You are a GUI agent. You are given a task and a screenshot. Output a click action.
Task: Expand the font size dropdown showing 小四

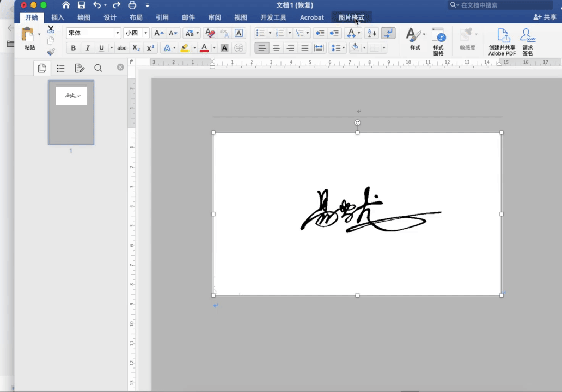click(x=145, y=33)
